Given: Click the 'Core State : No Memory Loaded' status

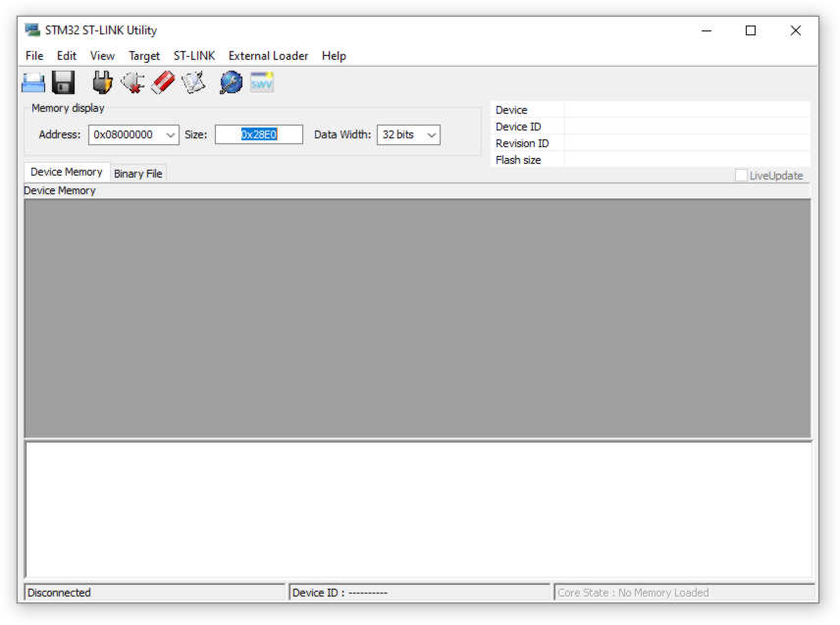Looking at the screenshot, I should [633, 593].
